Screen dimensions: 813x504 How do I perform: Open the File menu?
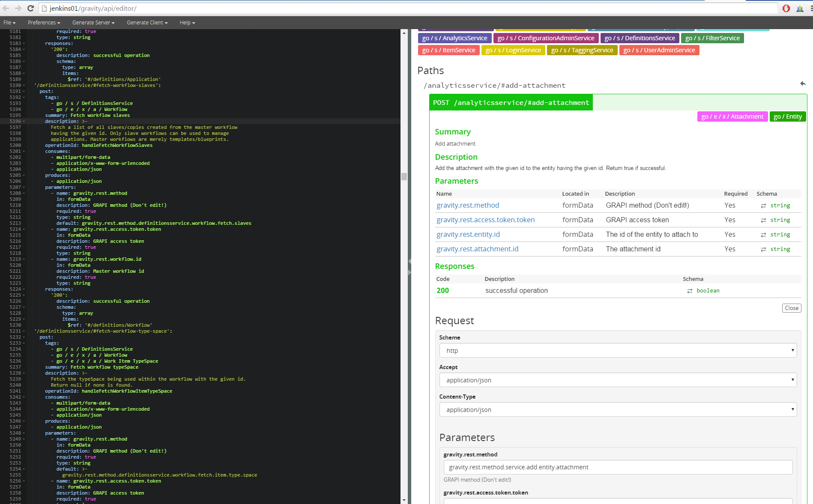[x=9, y=23]
